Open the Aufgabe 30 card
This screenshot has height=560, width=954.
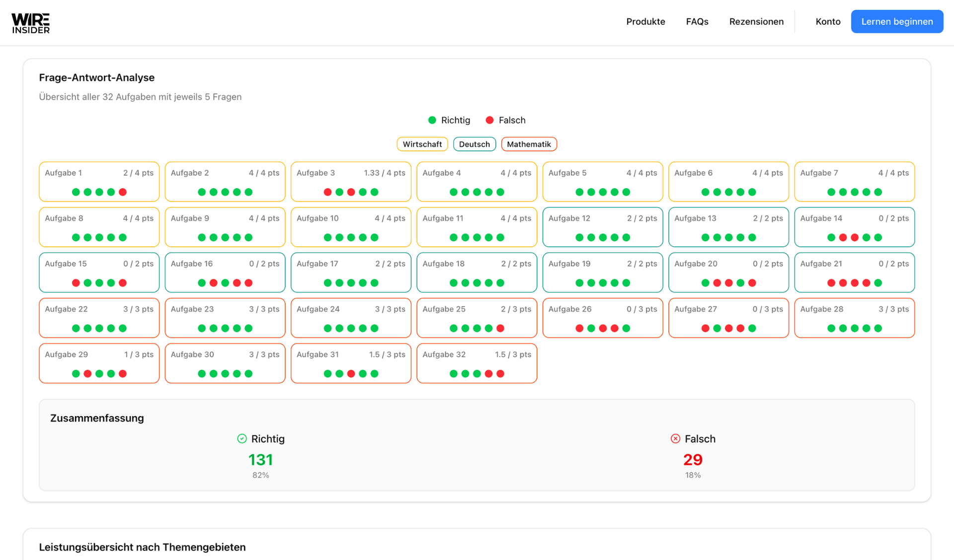tap(225, 363)
